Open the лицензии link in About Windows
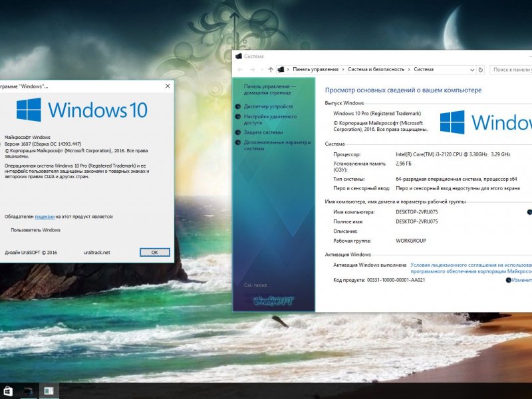The width and height of the screenshot is (532, 399). pos(45,217)
